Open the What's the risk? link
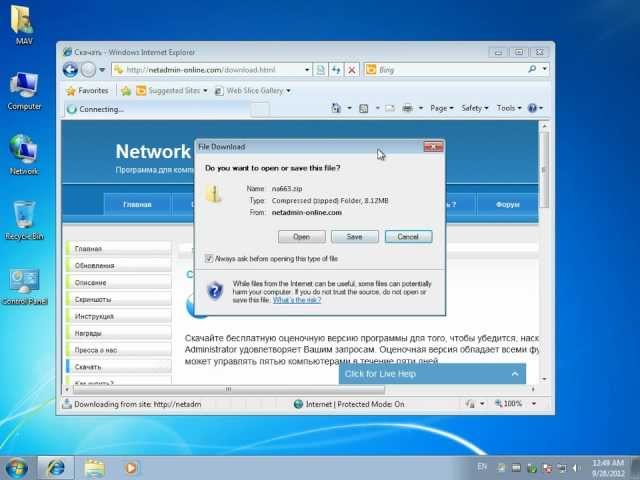Screen dimensions: 640x480 pos(297,300)
